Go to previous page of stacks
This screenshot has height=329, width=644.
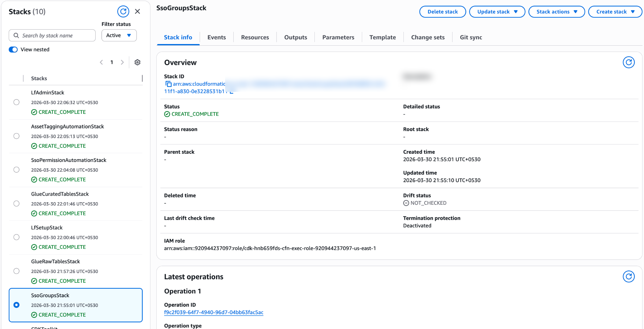tap(101, 62)
